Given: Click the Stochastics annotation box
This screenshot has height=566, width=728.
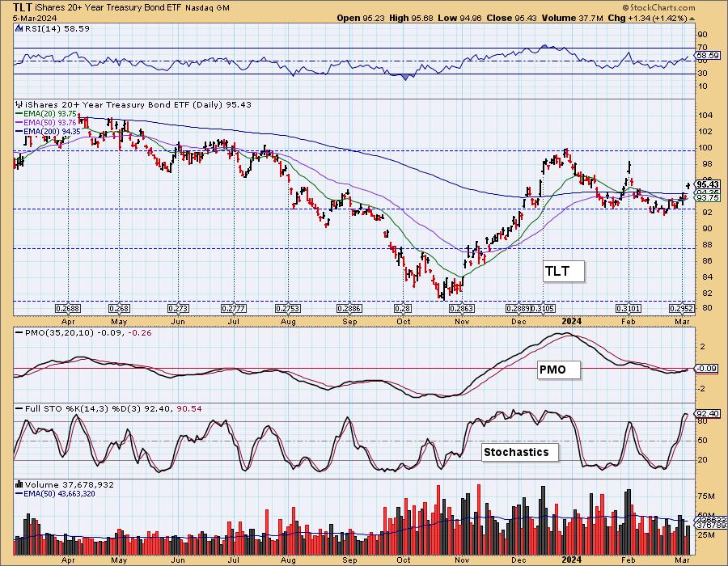Looking at the screenshot, I should (519, 452).
